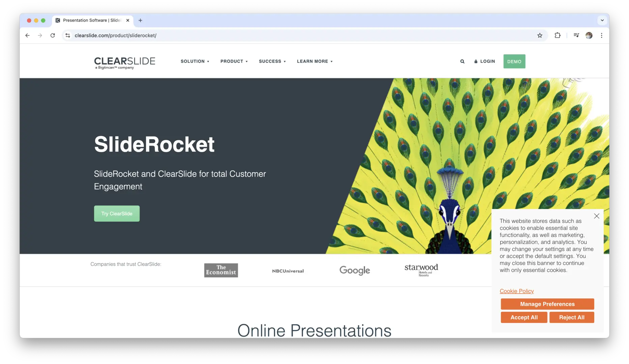View site information icon in address bar

[68, 35]
